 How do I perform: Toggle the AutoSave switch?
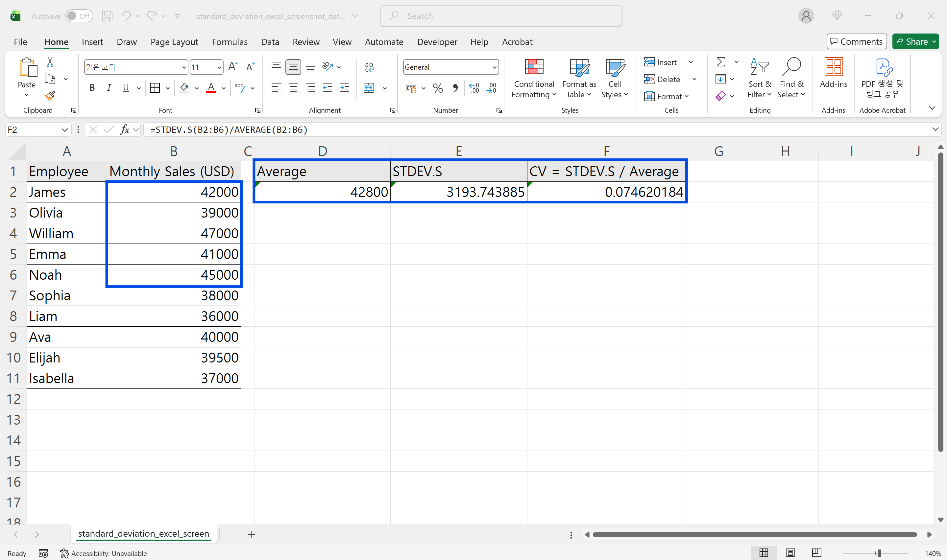pos(79,16)
